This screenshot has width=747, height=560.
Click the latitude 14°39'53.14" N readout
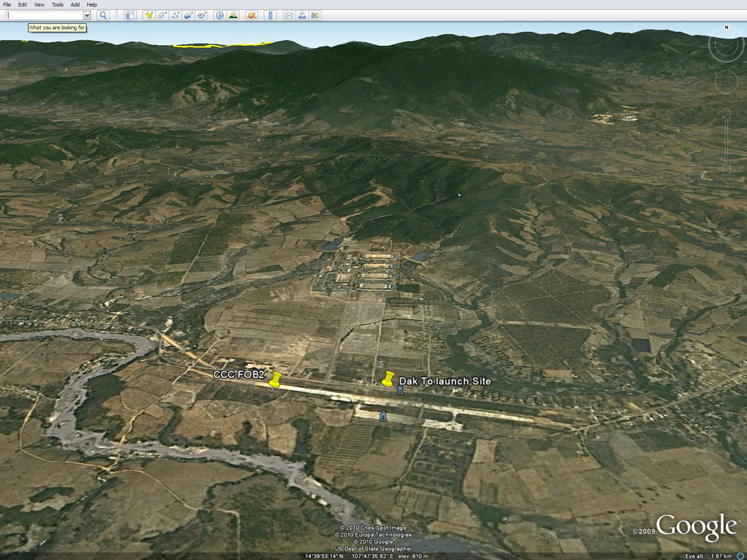pos(324,556)
